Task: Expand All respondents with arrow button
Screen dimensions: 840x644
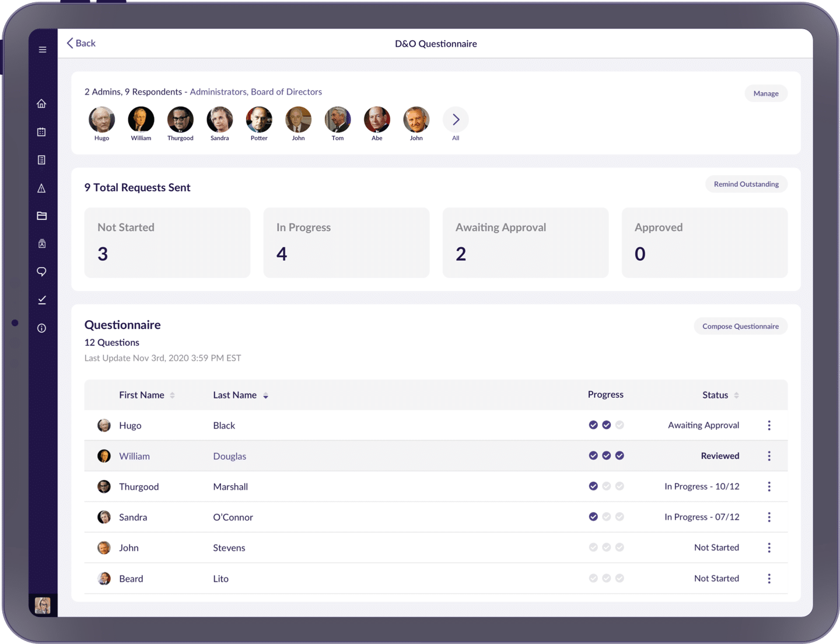Action: click(456, 120)
